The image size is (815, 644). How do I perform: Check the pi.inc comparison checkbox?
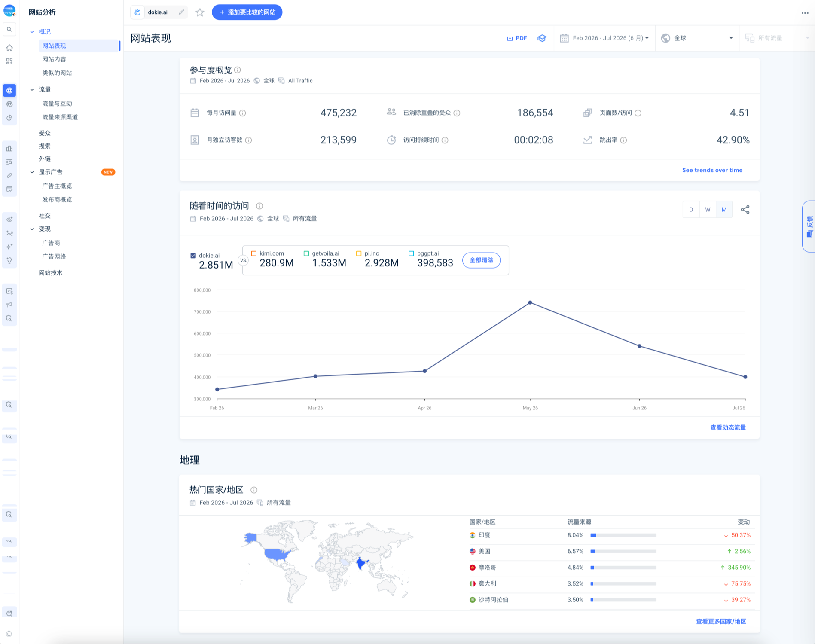coord(359,253)
